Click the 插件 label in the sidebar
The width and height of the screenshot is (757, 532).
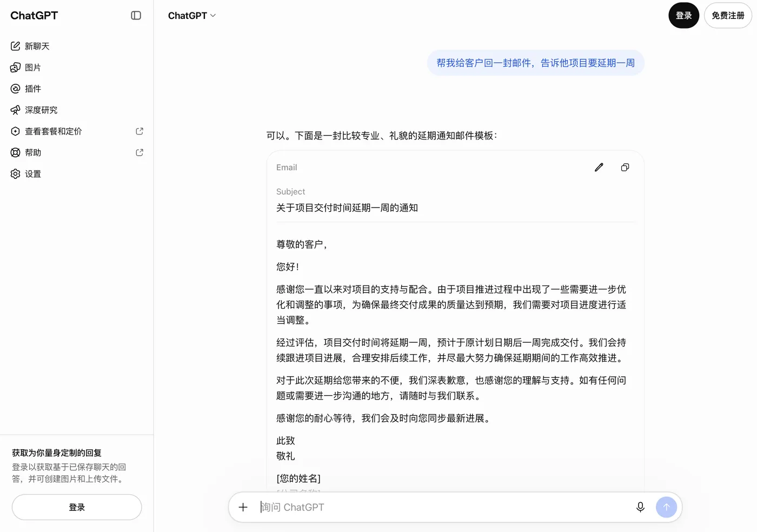33,89
